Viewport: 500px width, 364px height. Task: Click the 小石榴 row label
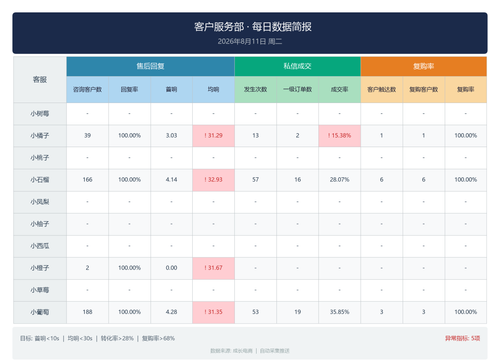(x=40, y=180)
